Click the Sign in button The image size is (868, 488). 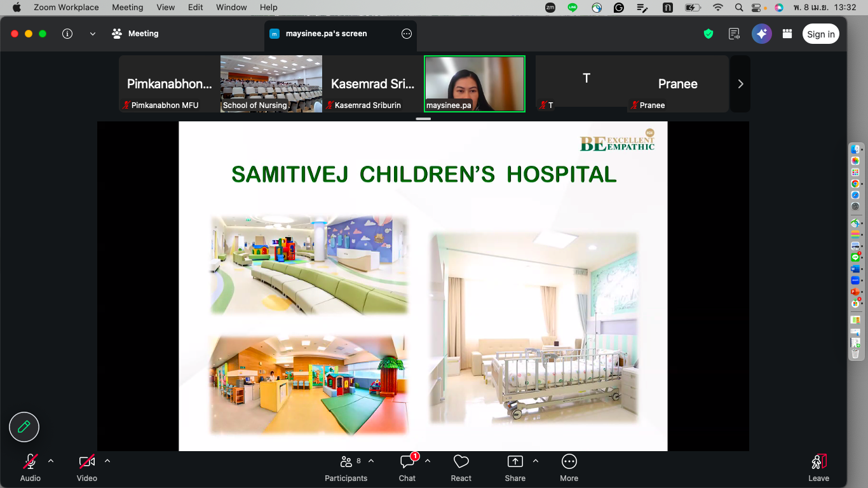click(x=820, y=34)
